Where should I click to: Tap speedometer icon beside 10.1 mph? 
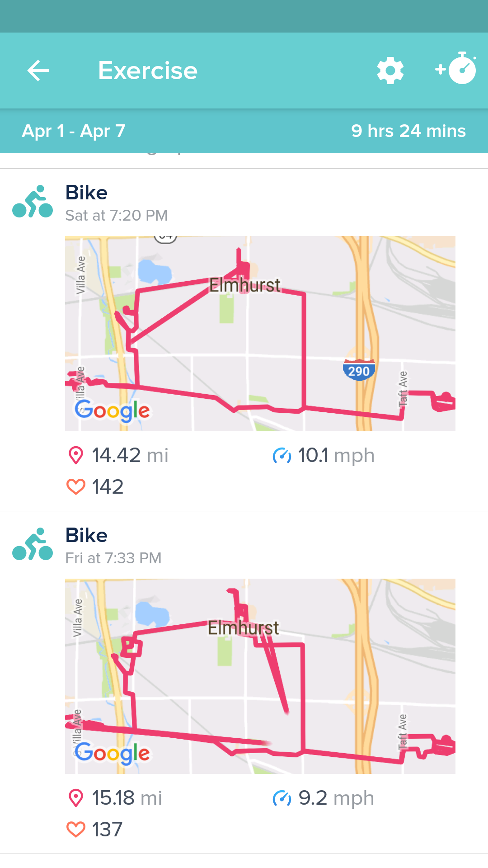pos(282,455)
